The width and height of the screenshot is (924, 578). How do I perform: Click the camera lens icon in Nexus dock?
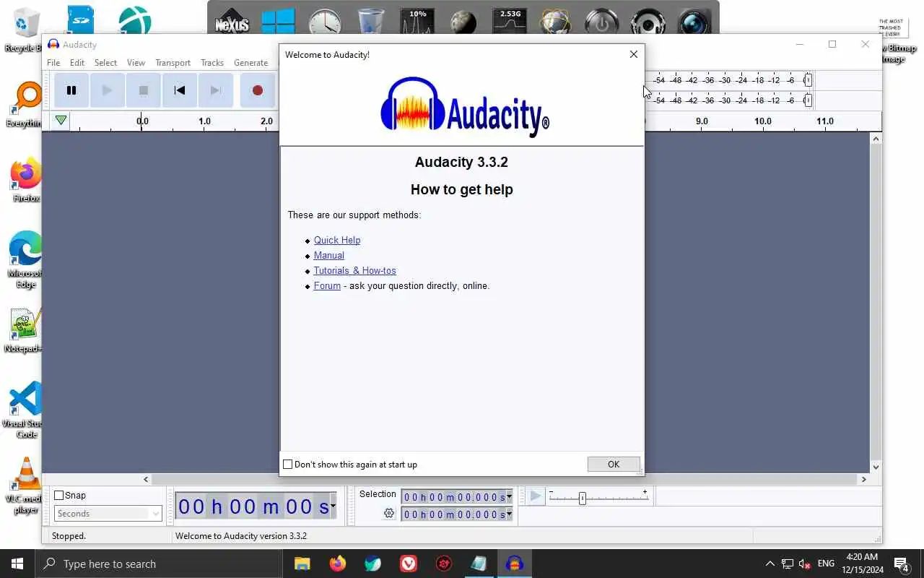click(694, 23)
